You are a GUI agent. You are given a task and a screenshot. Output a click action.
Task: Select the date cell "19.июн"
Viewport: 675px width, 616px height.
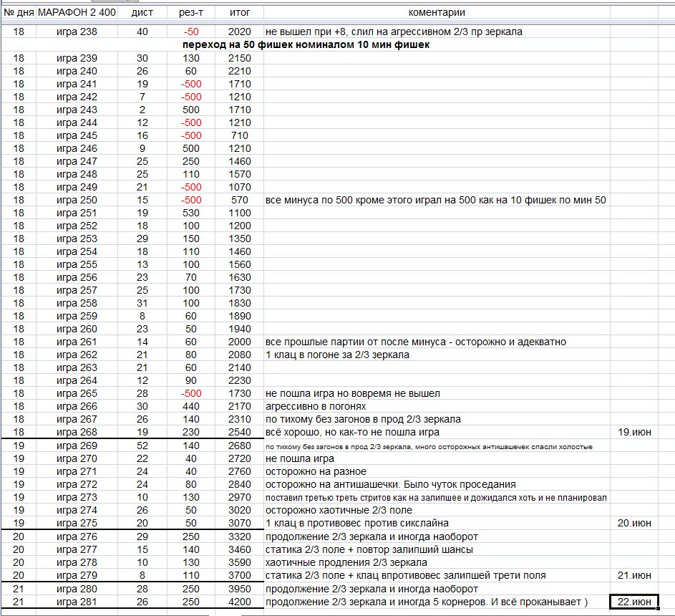[x=633, y=433]
